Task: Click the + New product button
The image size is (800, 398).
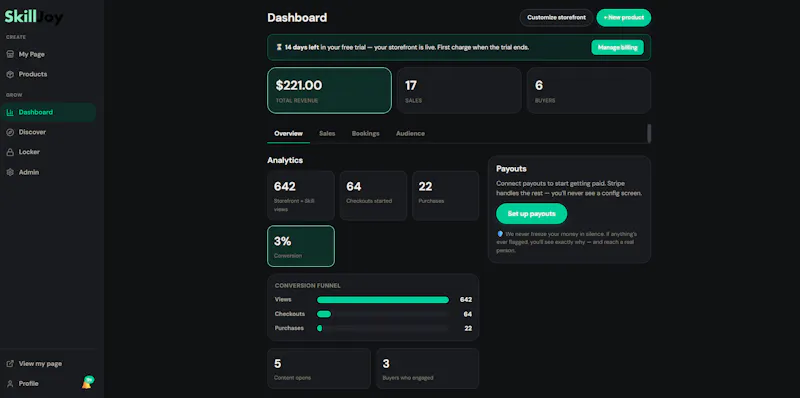Action: (623, 17)
